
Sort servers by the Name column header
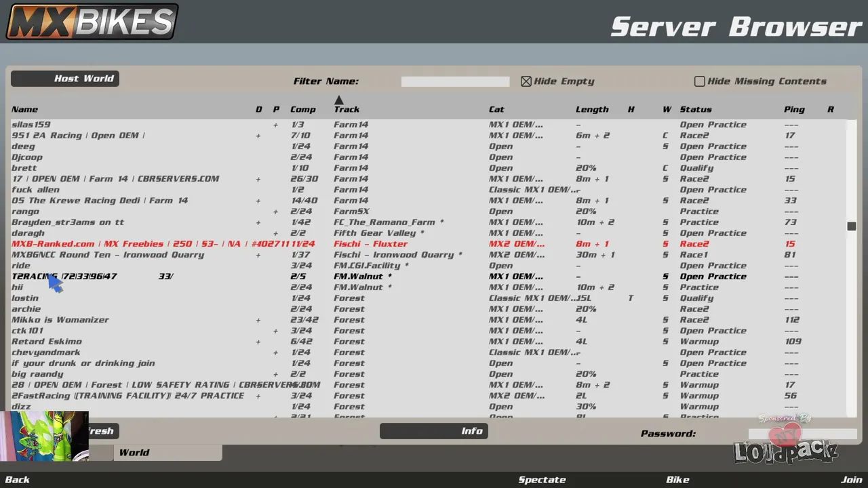[25, 109]
